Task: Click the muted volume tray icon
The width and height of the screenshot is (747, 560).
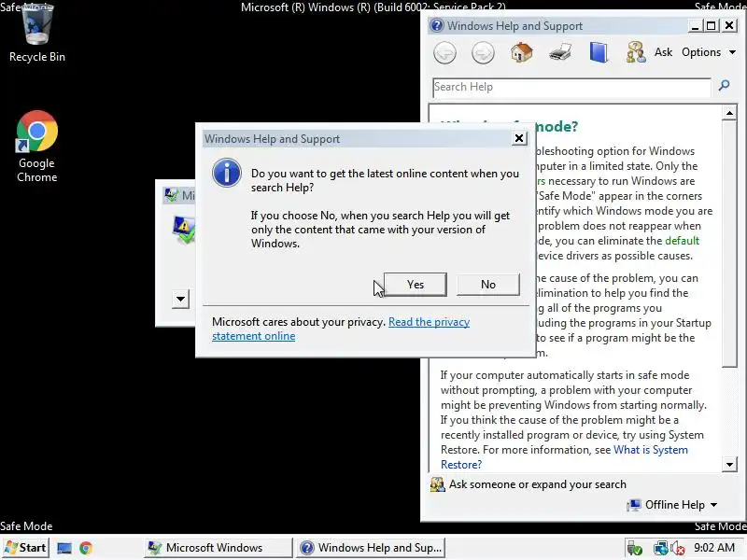Action: 678,548
